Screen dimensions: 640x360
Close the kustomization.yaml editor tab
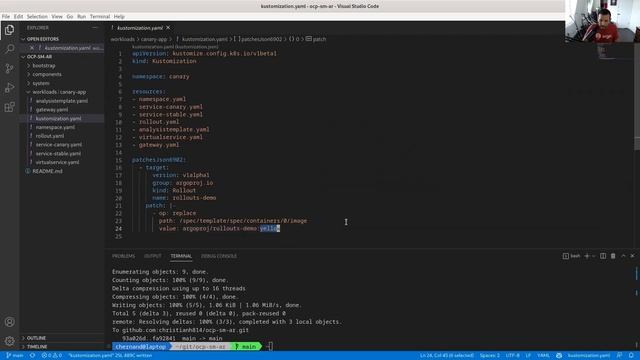coord(168,28)
